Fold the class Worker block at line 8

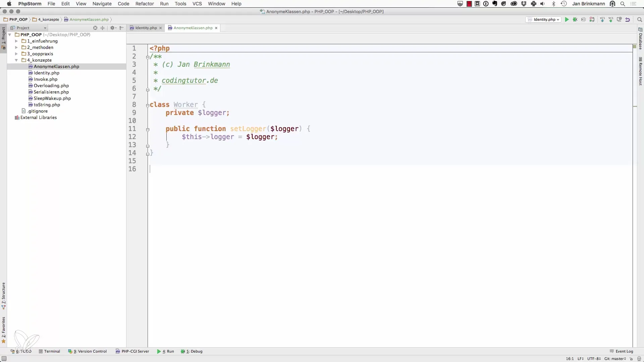148,105
